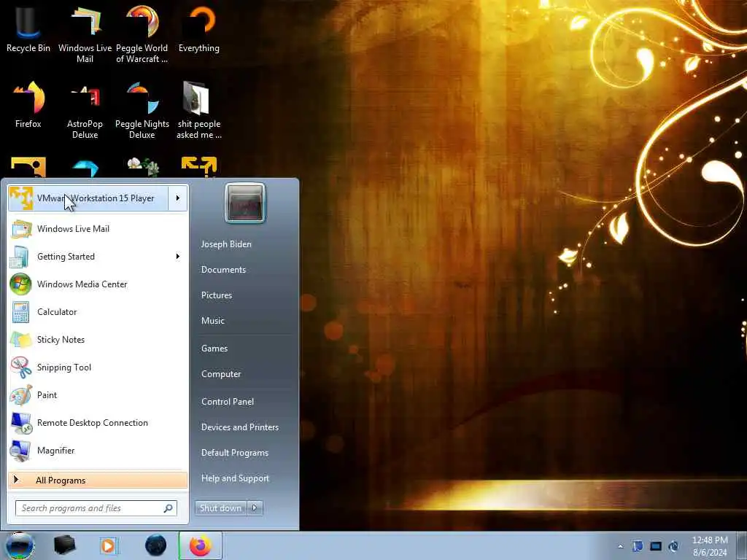
Task: Open Pictures from start menu
Action: (x=217, y=295)
